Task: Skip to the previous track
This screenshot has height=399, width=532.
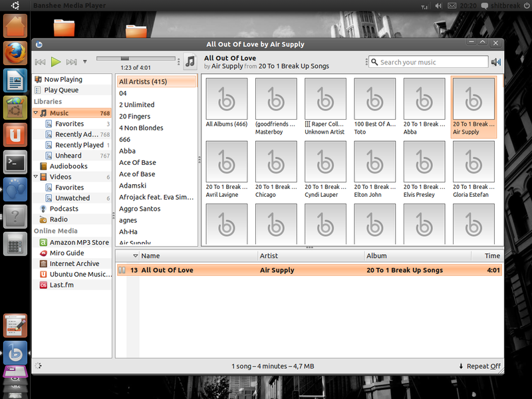Action: [40, 62]
